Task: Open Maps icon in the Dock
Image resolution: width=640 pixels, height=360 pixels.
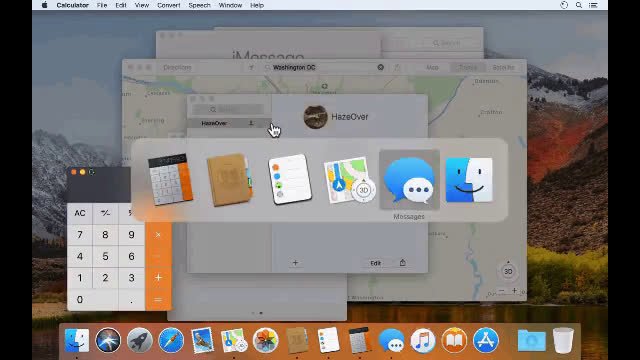Action: point(234,340)
